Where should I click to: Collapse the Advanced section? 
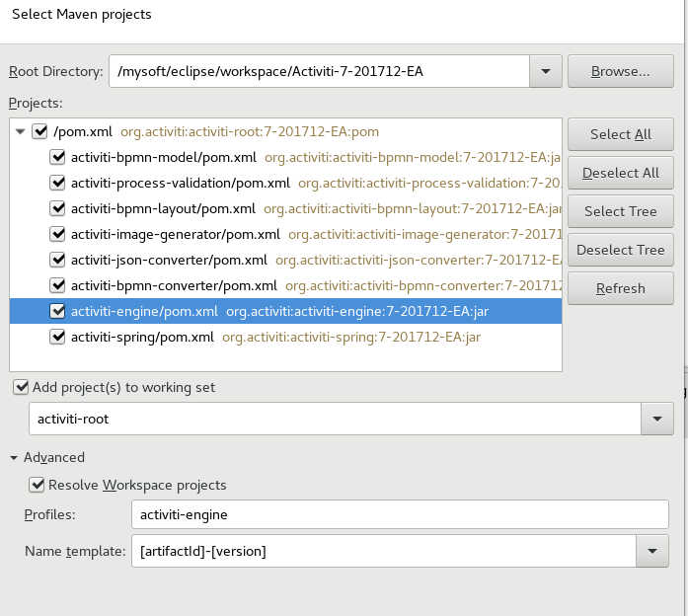(14, 458)
